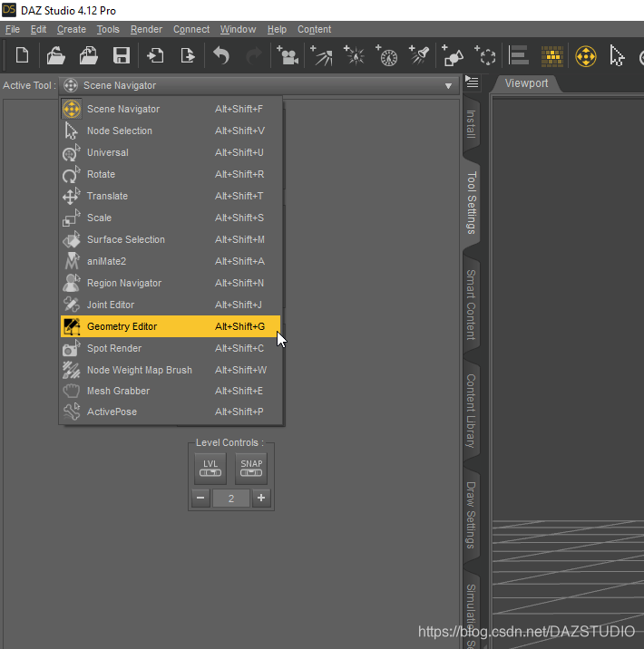Select the Geometry Editor tool
The width and height of the screenshot is (644, 649).
(x=171, y=326)
